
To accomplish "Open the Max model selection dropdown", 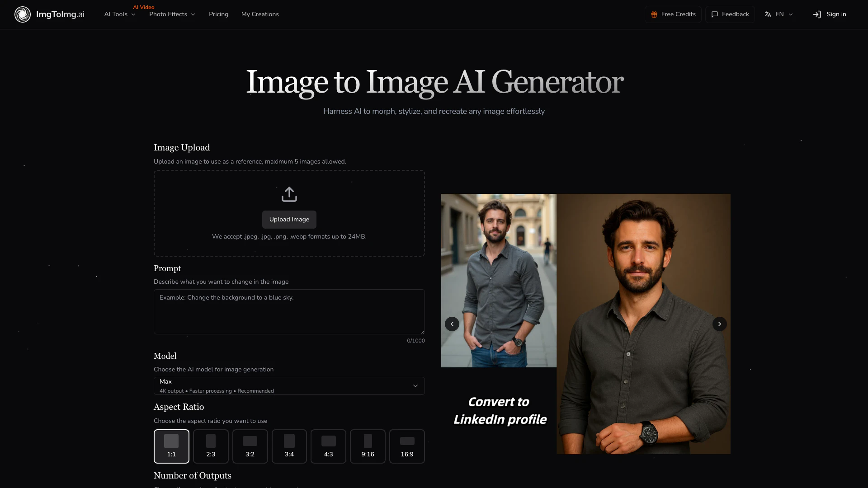I will 289,386.
